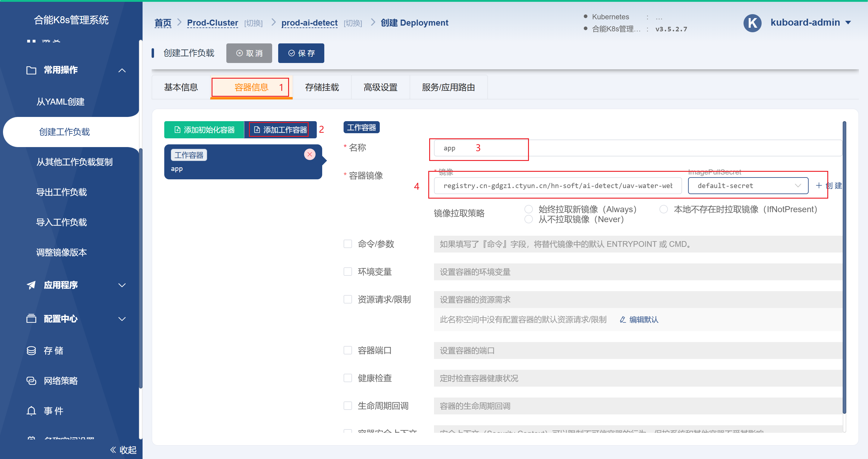
Task: Enable the 生命周期回调 checkbox
Action: [348, 405]
